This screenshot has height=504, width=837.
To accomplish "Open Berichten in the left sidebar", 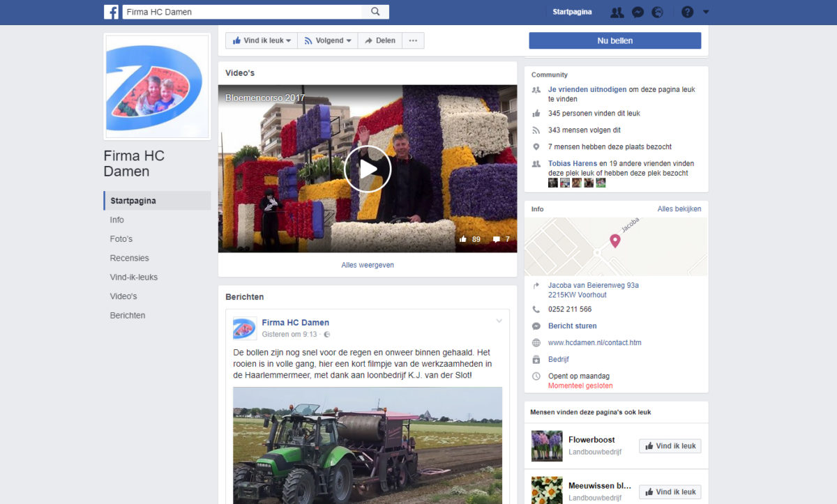I will point(128,315).
